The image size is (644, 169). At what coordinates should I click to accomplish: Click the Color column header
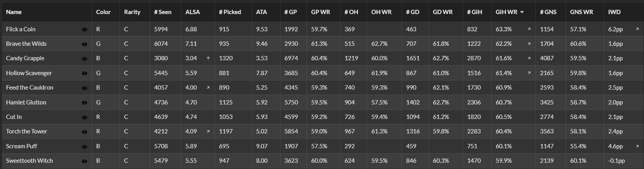coord(103,12)
